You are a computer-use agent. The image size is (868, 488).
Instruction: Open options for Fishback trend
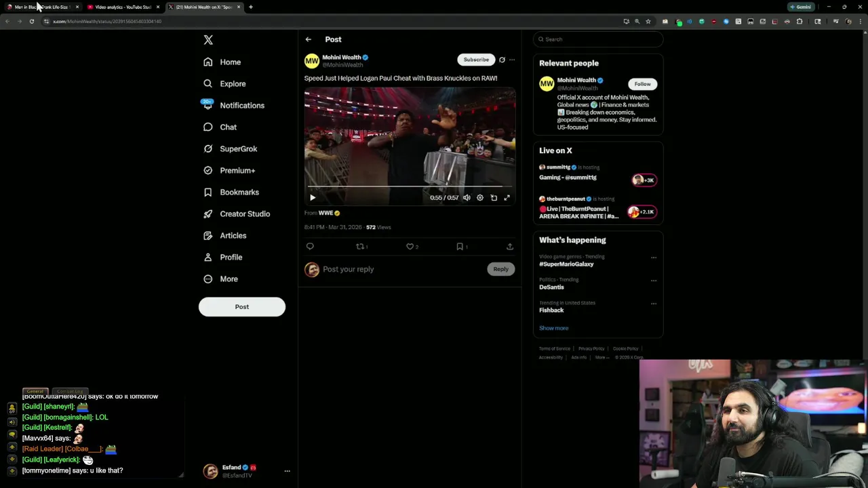pyautogui.click(x=654, y=304)
